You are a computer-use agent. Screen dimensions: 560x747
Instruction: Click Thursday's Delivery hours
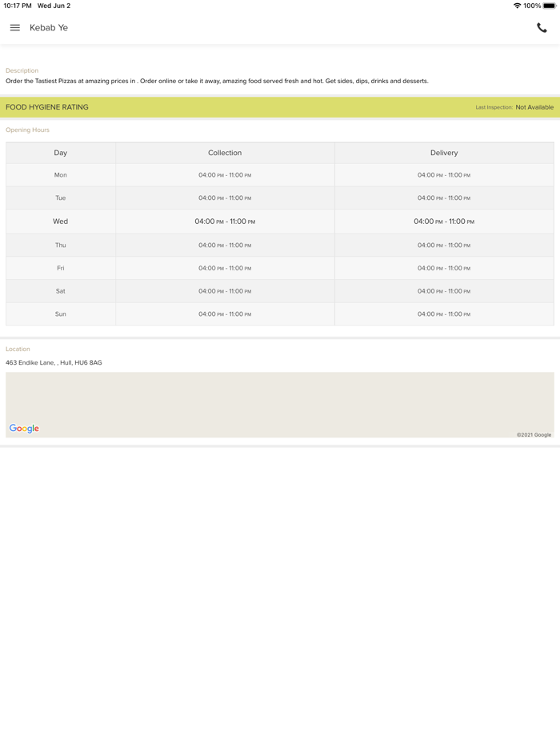(x=444, y=245)
